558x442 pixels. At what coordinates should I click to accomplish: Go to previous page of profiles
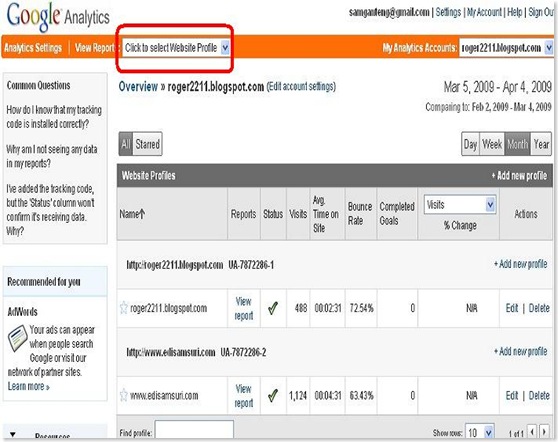pyautogui.click(x=532, y=432)
